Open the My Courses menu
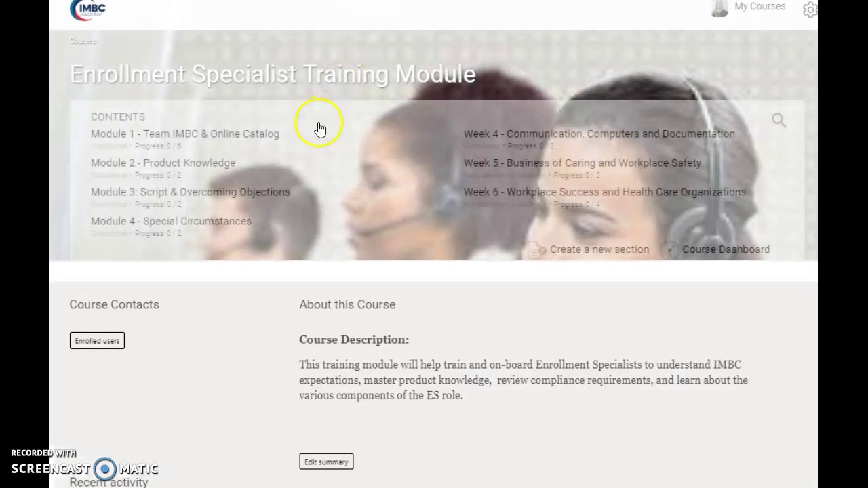Viewport: 868px width, 488px height. (759, 7)
